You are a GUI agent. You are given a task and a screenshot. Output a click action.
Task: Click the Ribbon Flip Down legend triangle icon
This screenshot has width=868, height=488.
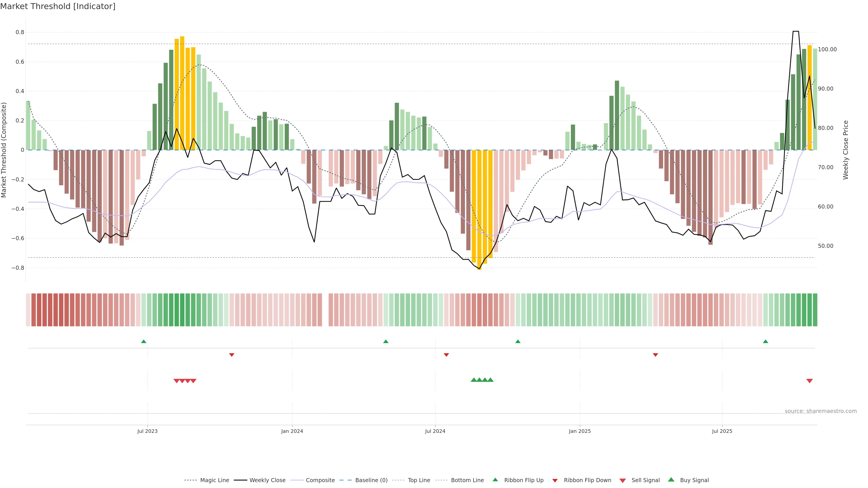pyautogui.click(x=555, y=480)
